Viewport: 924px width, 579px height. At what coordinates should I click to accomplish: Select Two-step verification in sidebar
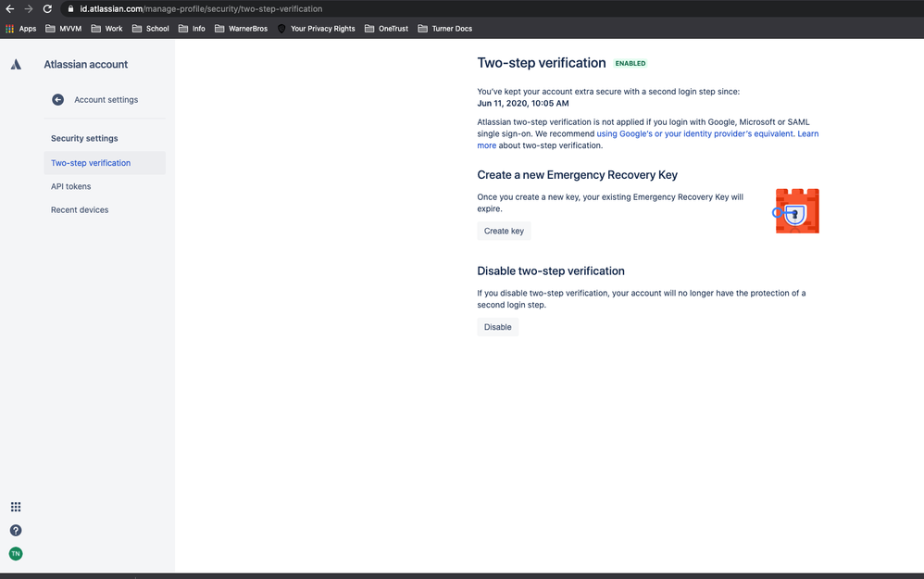click(x=105, y=163)
